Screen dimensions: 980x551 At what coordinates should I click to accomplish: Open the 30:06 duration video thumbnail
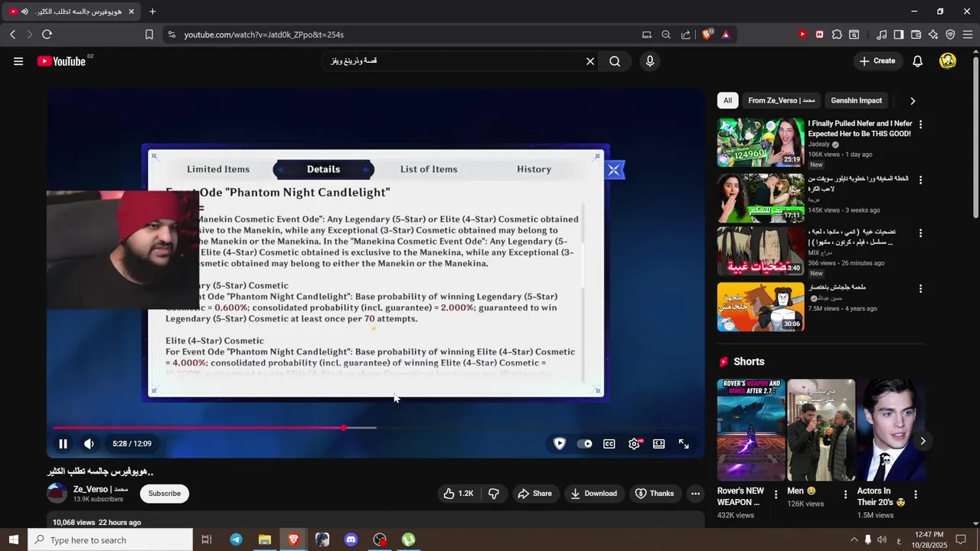[x=760, y=307]
